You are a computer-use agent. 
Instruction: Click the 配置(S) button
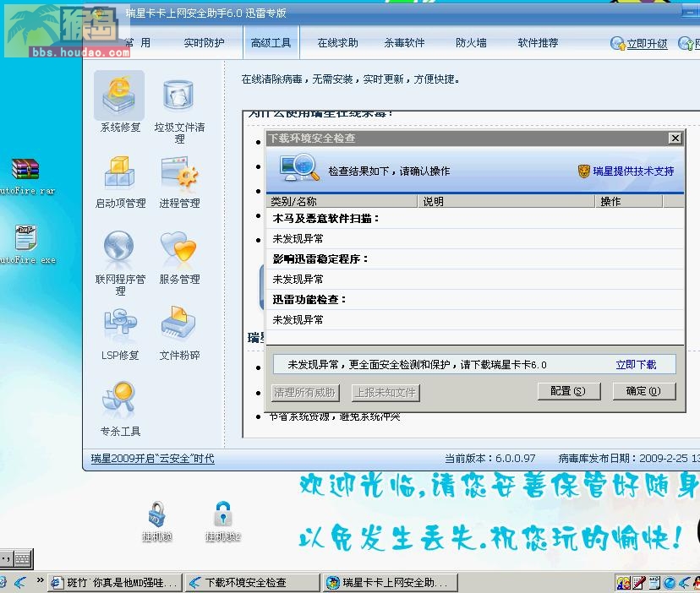click(569, 391)
